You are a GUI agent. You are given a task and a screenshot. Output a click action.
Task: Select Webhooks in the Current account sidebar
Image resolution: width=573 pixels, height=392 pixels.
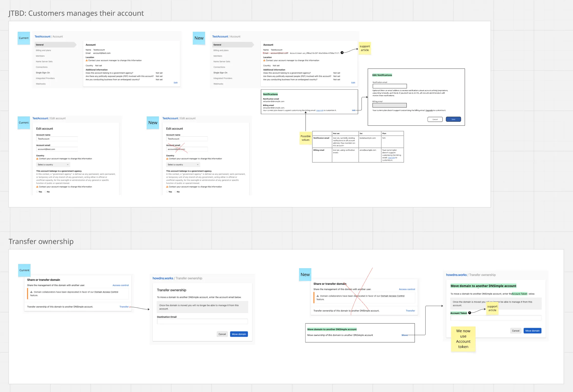pos(41,84)
